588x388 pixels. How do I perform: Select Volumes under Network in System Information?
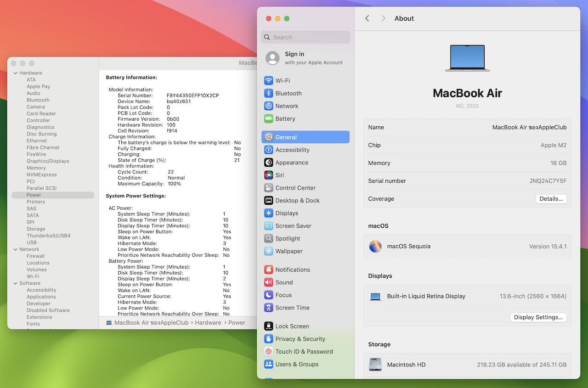(37, 270)
